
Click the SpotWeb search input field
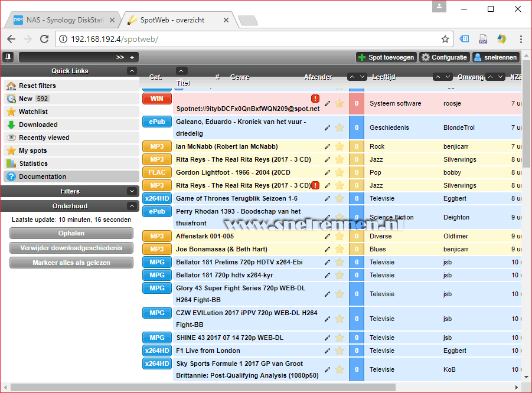[x=67, y=58]
